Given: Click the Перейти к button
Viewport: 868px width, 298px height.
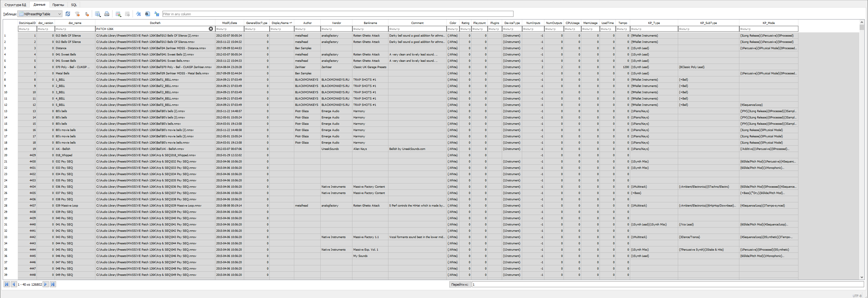Looking at the screenshot, I should 459,285.
